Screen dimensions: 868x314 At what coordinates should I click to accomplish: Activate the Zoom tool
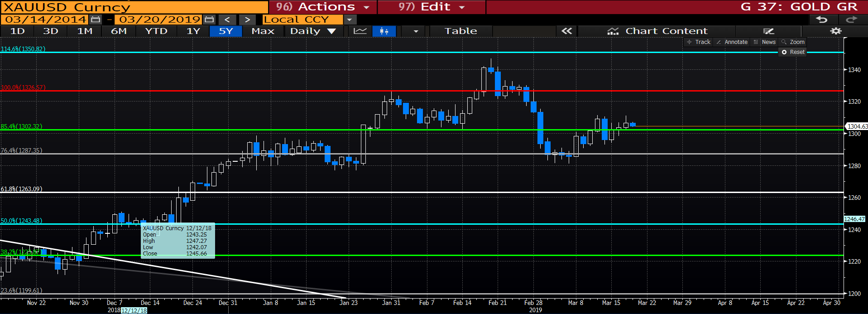coord(793,42)
